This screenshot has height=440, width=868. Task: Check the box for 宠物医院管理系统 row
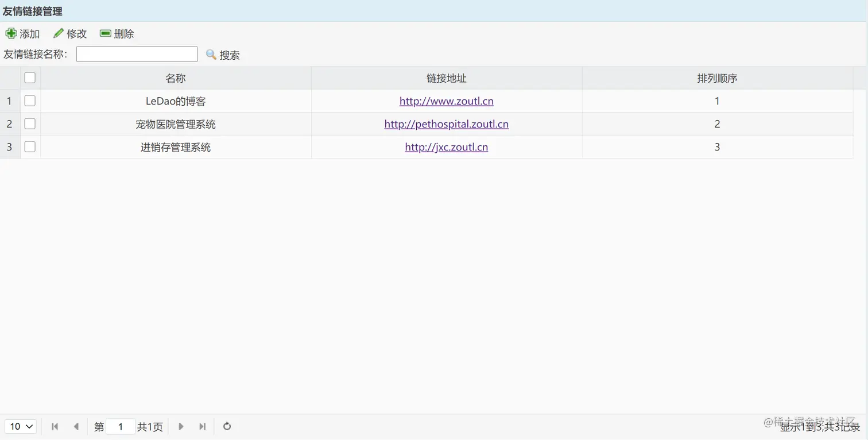[x=30, y=123]
